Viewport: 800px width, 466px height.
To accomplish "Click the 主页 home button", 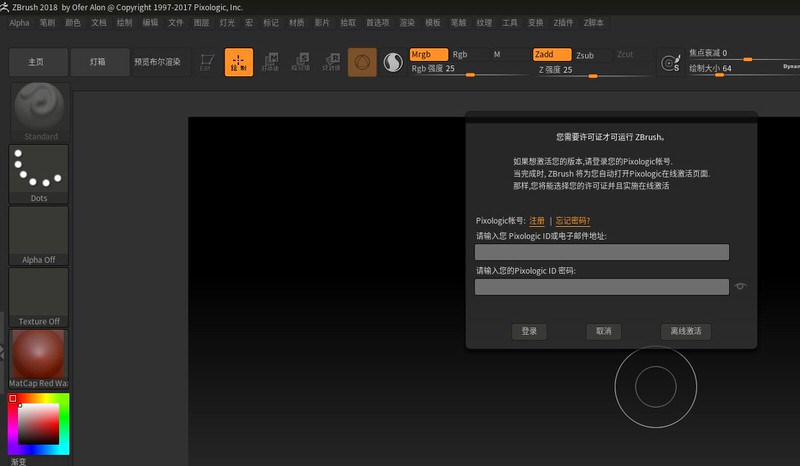I will click(38, 62).
